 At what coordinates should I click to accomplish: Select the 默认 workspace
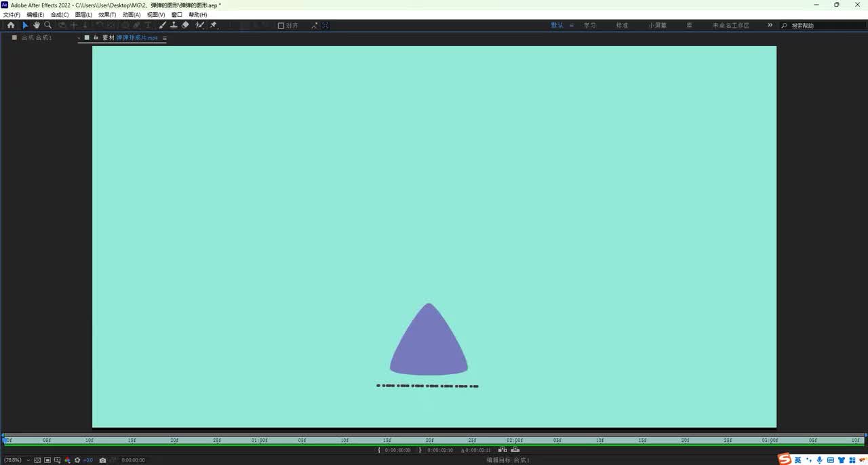[x=557, y=25]
